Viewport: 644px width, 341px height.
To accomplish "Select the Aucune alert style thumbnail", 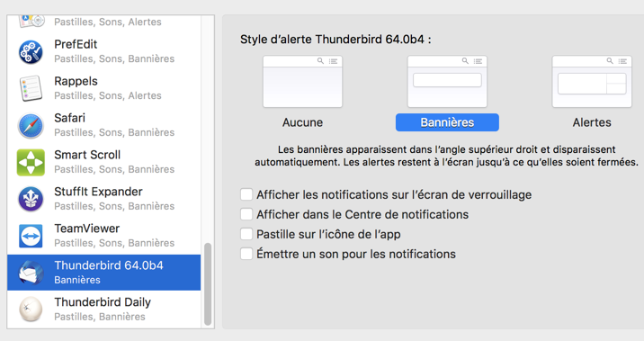I will tap(303, 82).
